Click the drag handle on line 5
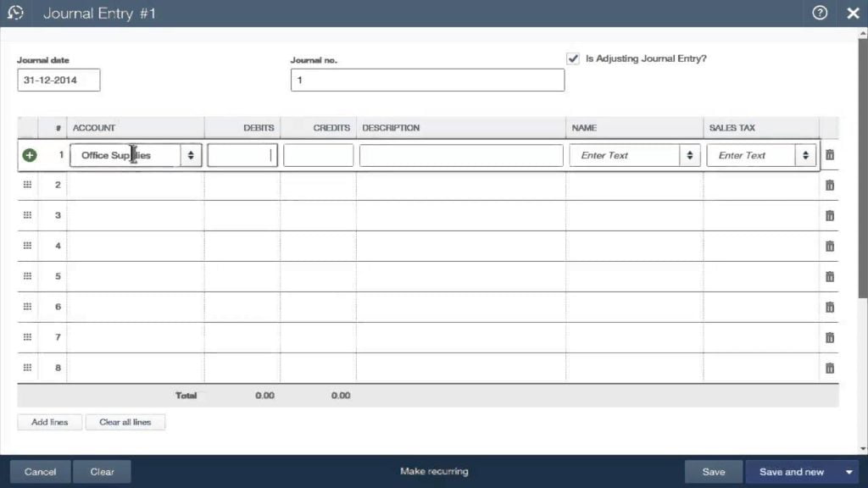Image resolution: width=868 pixels, height=488 pixels. click(28, 276)
